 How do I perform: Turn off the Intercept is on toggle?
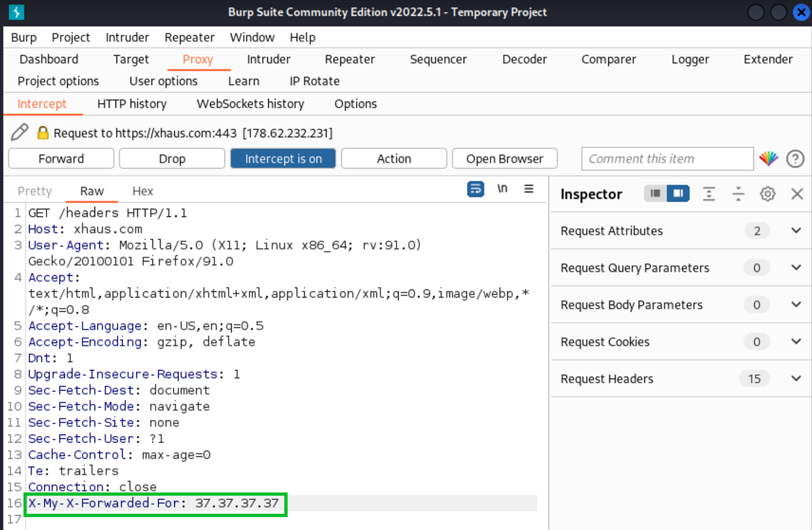283,158
